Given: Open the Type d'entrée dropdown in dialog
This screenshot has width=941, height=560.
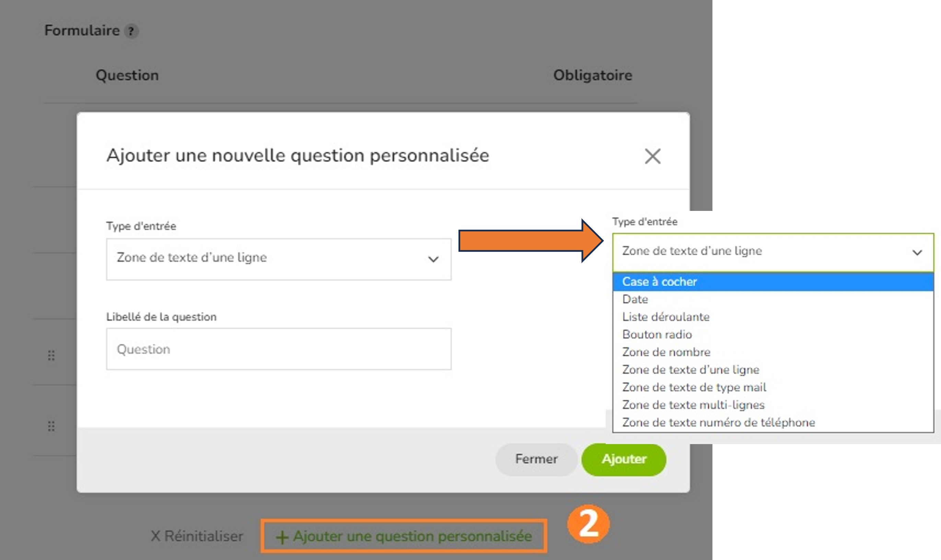Looking at the screenshot, I should coord(279,259).
